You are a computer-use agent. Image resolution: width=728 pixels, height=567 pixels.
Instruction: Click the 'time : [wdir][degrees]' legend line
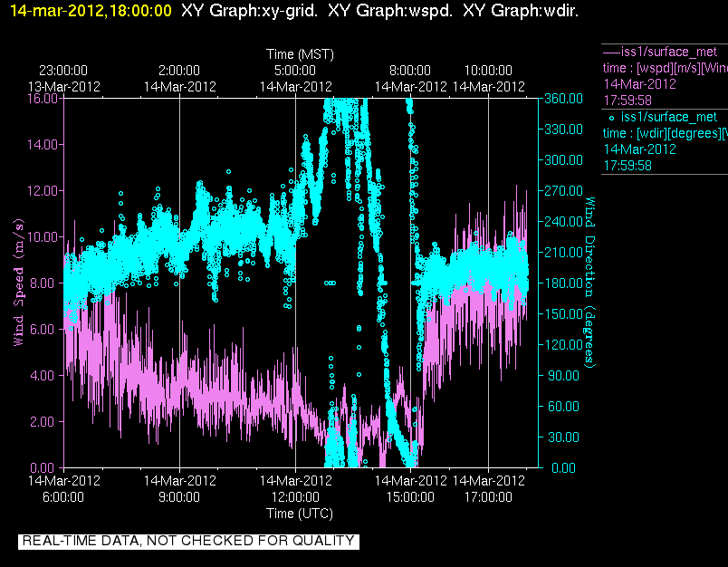point(666,134)
